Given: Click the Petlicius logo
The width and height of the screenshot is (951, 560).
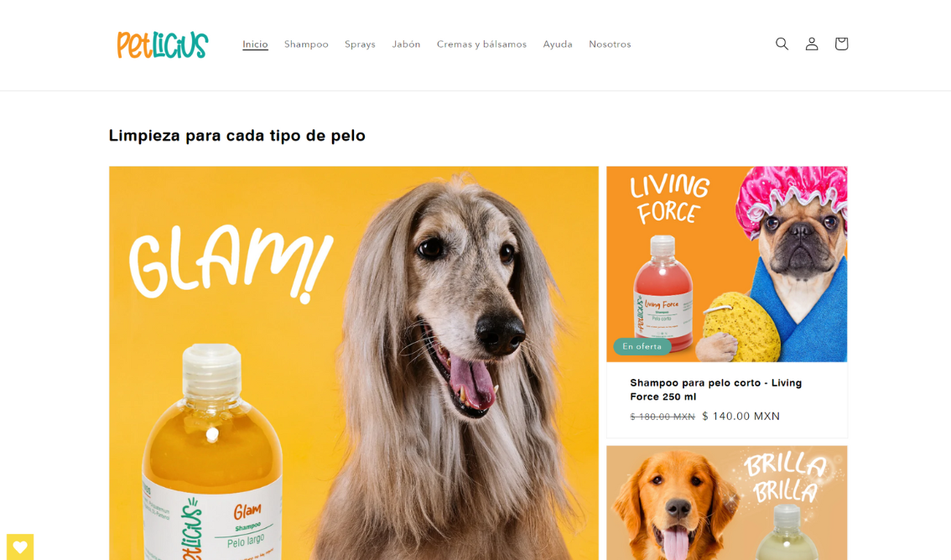Looking at the screenshot, I should (163, 44).
